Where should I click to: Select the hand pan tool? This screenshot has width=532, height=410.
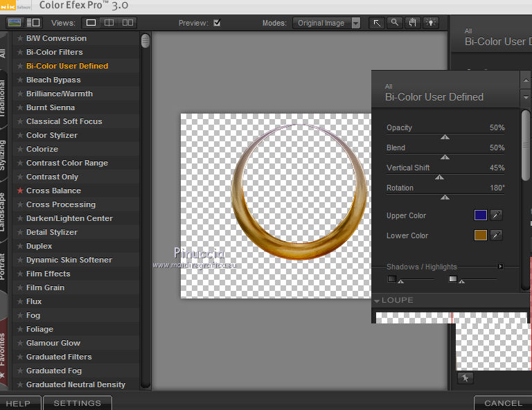412,23
